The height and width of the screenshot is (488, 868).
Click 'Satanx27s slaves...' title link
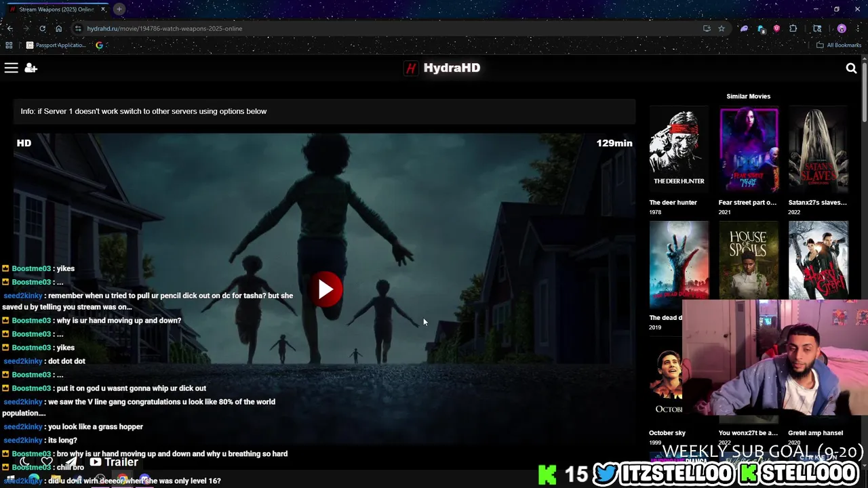(817, 202)
